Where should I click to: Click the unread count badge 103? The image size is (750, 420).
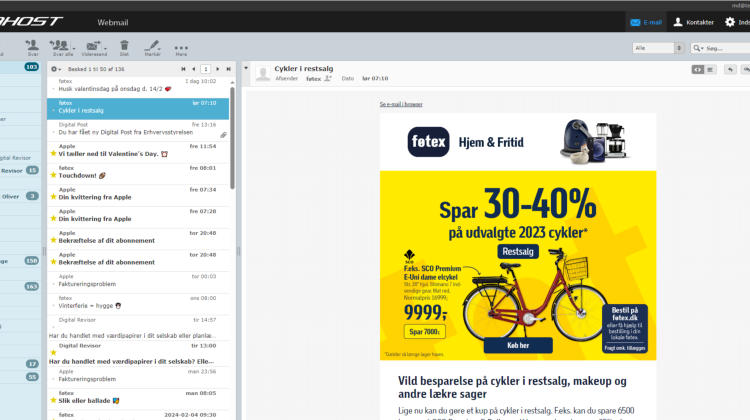pyautogui.click(x=32, y=66)
